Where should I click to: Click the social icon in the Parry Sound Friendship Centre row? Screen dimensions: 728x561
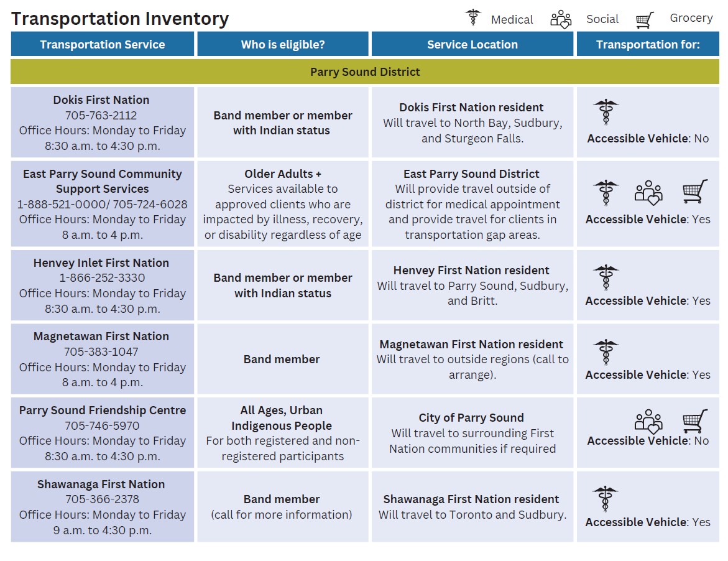[648, 421]
